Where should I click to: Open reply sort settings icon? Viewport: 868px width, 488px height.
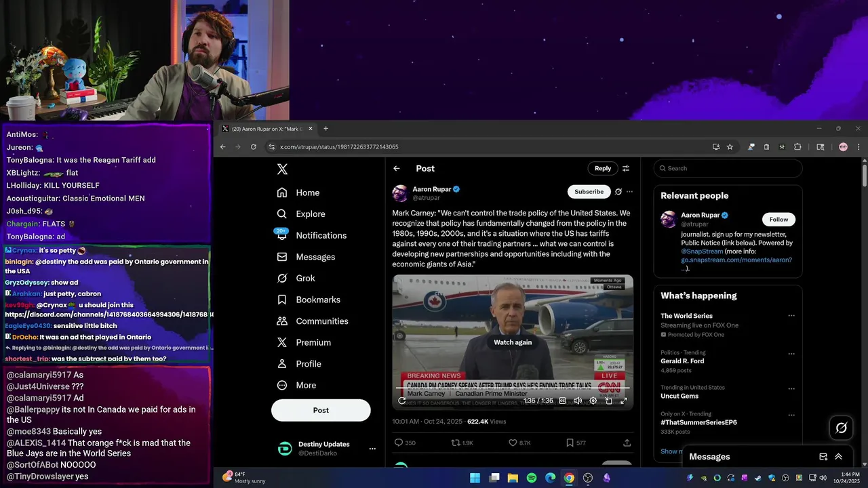point(626,169)
